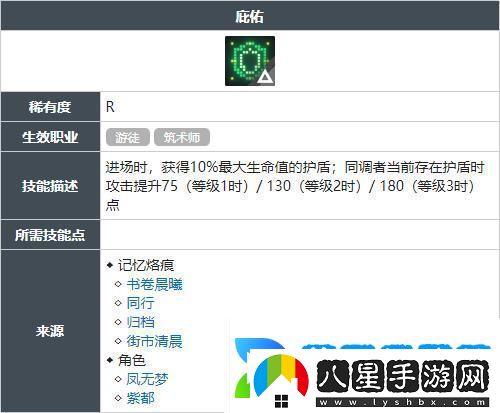Open the 凤无梦 character link
This screenshot has width=500, height=413.
pos(147,379)
